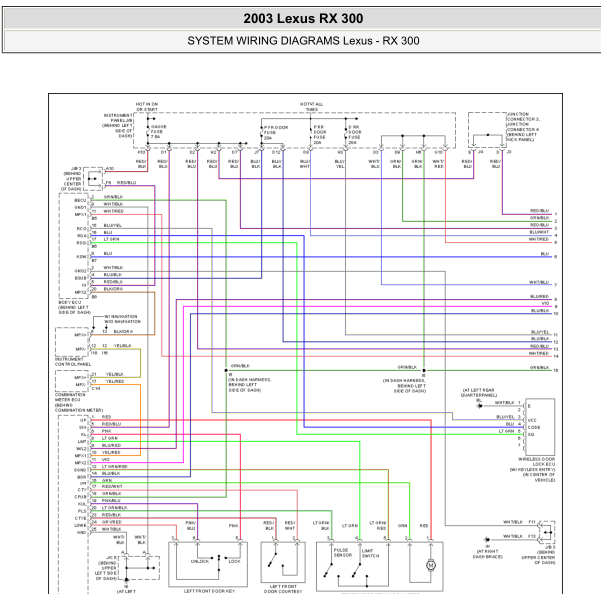Click the 'J/C 6' junction connector label
Screen dimensions: 601x594
pyautogui.click(x=111, y=558)
